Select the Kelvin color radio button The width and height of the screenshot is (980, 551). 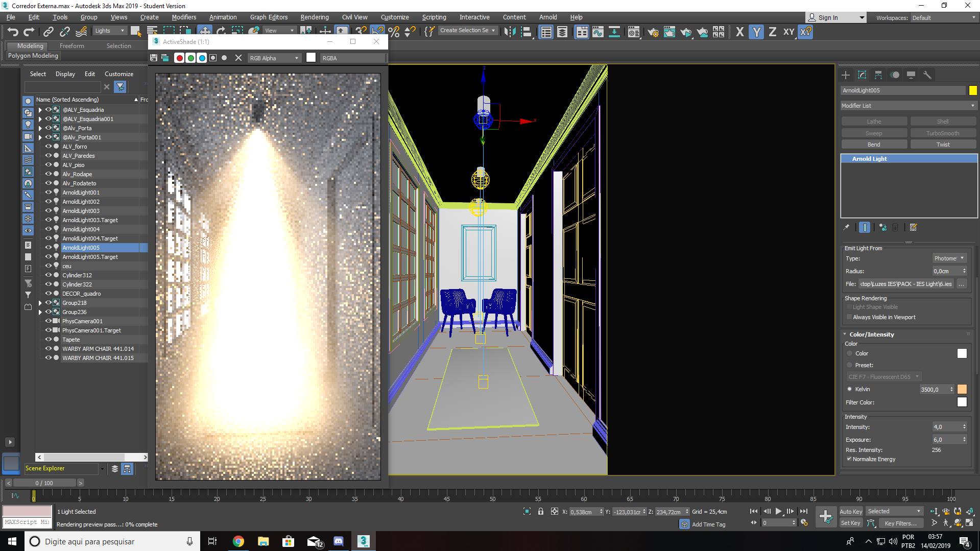(x=850, y=389)
